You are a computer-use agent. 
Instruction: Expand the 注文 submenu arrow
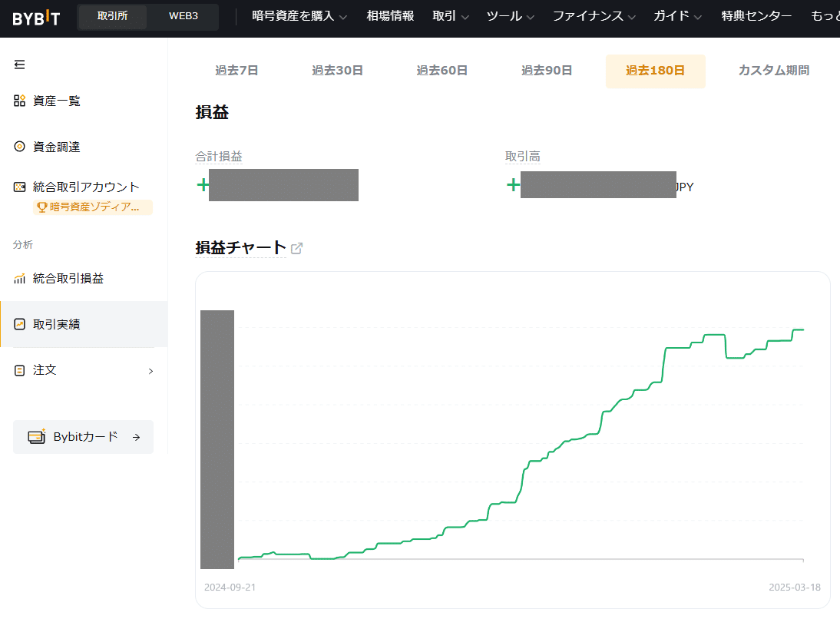pos(150,371)
